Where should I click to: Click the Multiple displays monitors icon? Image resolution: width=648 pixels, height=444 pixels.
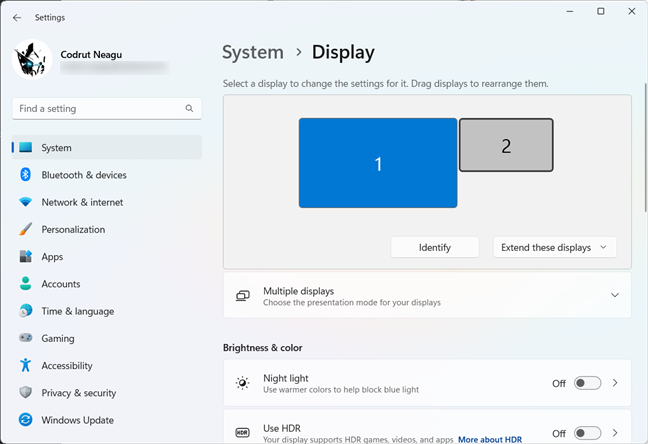pyautogui.click(x=243, y=296)
